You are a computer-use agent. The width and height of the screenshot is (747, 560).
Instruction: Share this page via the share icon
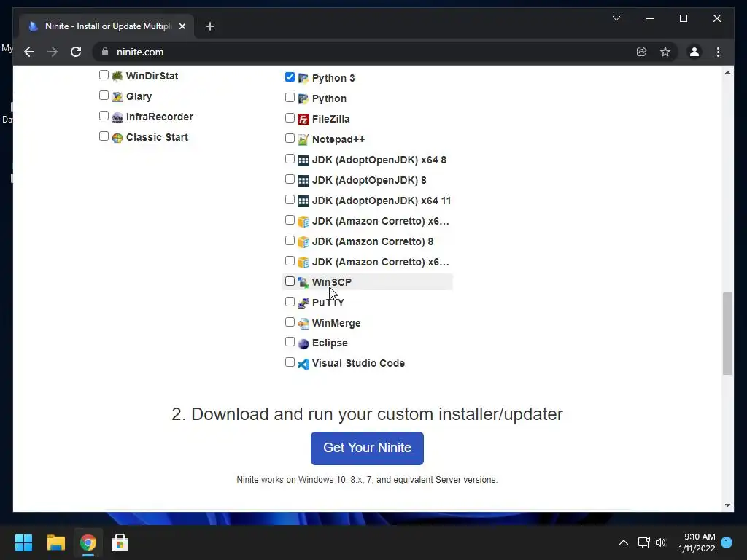(642, 52)
